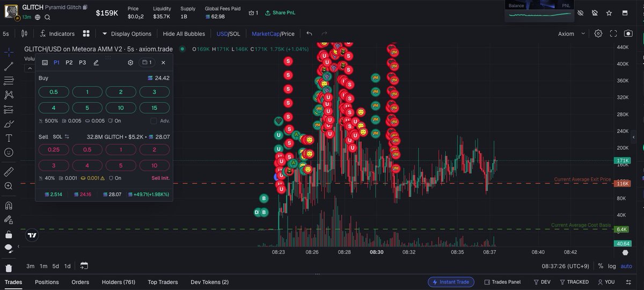Image resolution: width=644 pixels, height=290 pixels.
Task: Toggle magnet mode for drawings
Action: coord(9,205)
